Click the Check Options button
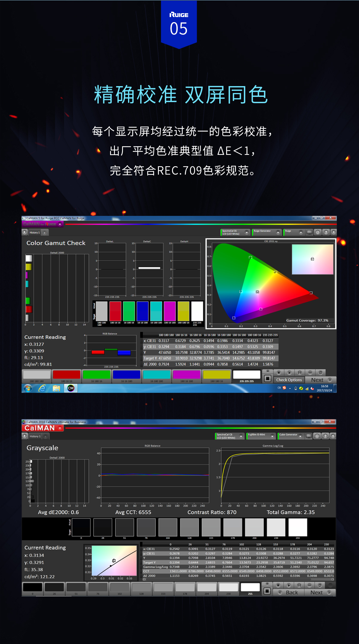Image resolution: width=359 pixels, height=644 pixels. coord(289,380)
